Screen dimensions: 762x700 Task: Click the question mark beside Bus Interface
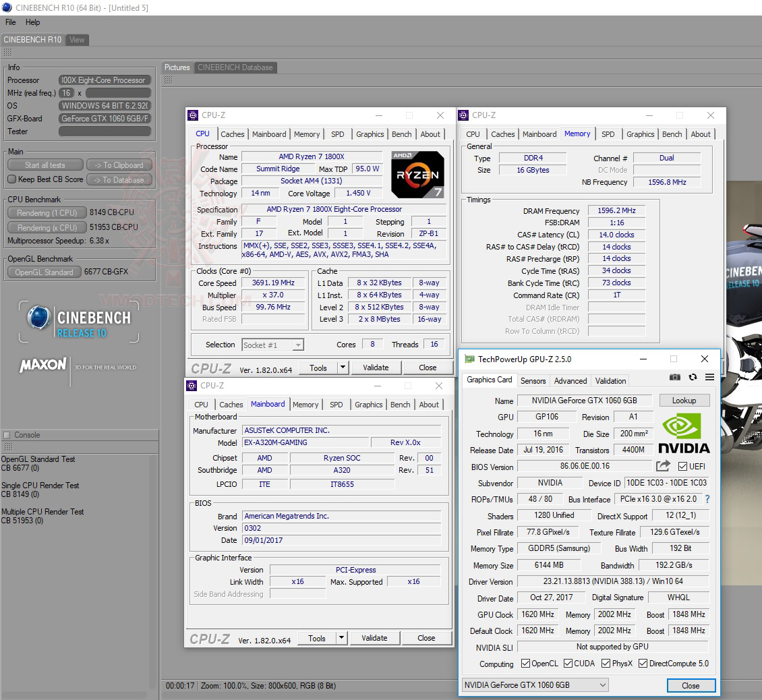[706, 499]
